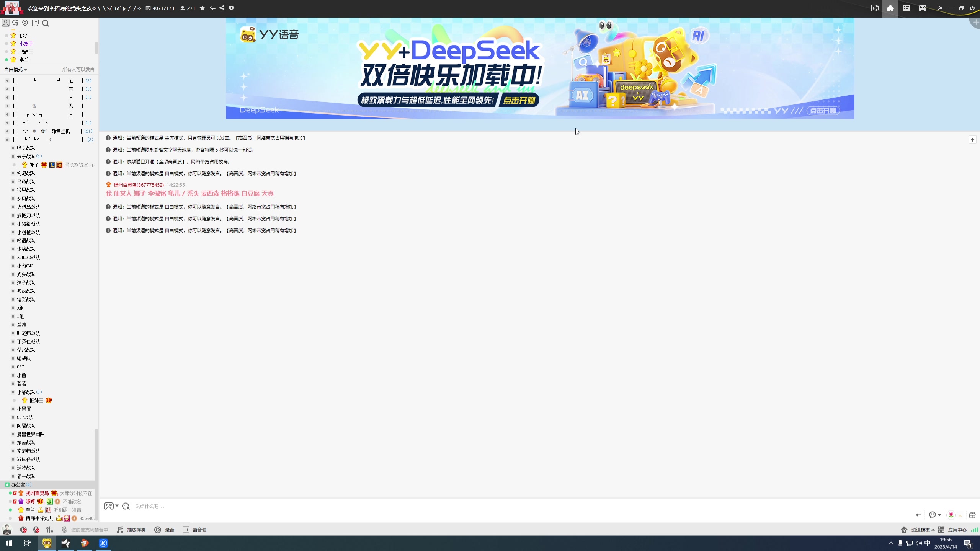Start recording with 录音 button

[164, 530]
